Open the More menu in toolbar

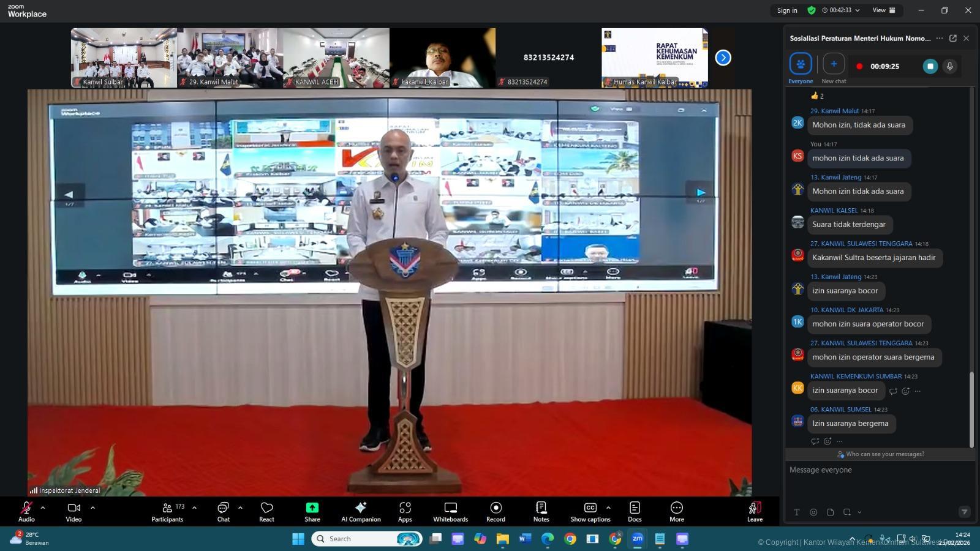[x=676, y=511]
